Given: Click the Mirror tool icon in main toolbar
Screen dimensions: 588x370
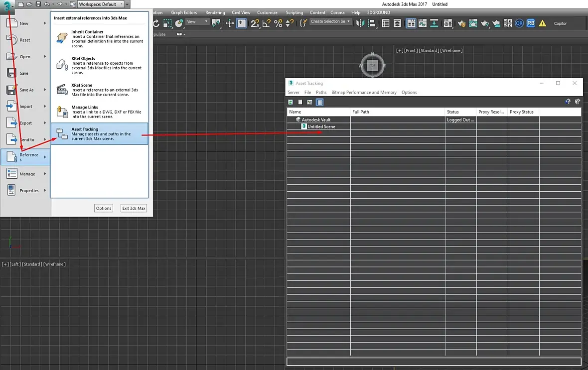Looking at the screenshot, I should [360, 23].
